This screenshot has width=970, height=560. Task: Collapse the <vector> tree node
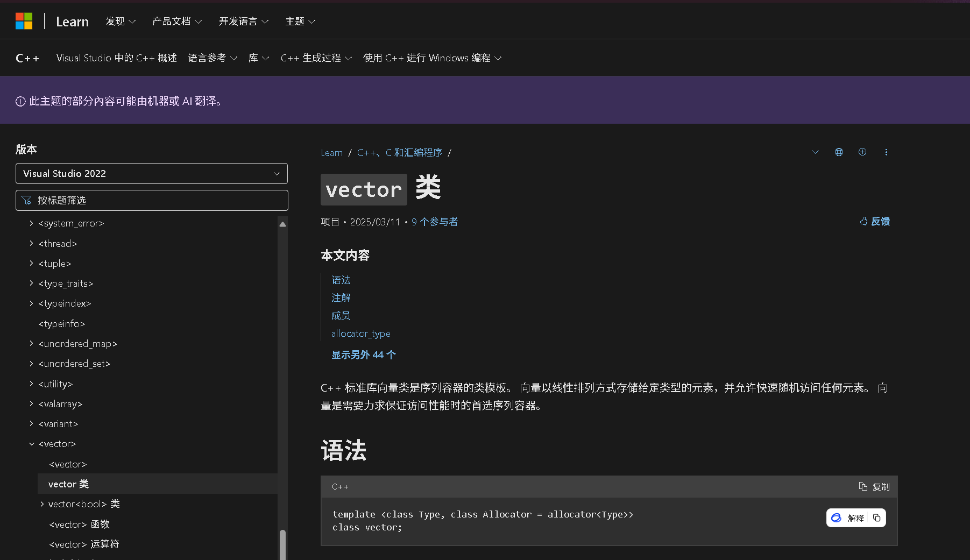click(x=31, y=444)
